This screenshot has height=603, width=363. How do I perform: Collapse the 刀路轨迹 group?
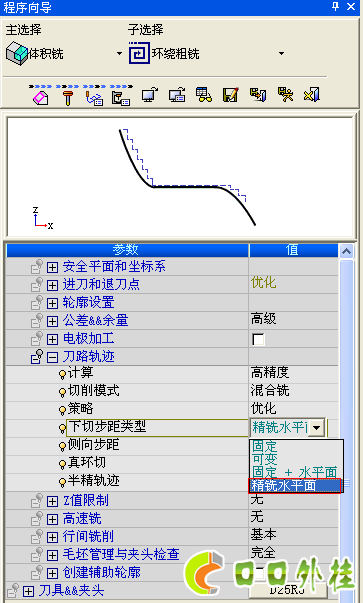[52, 357]
